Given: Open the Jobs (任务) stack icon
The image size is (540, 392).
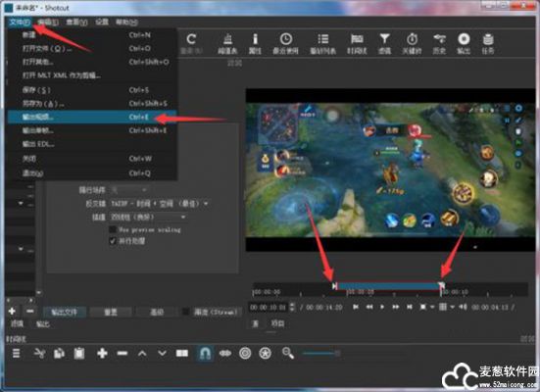Looking at the screenshot, I should (488, 39).
